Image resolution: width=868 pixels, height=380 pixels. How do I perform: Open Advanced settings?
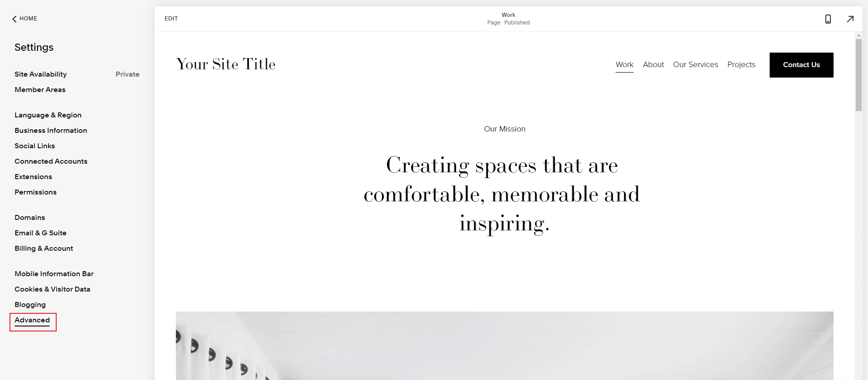coord(32,320)
